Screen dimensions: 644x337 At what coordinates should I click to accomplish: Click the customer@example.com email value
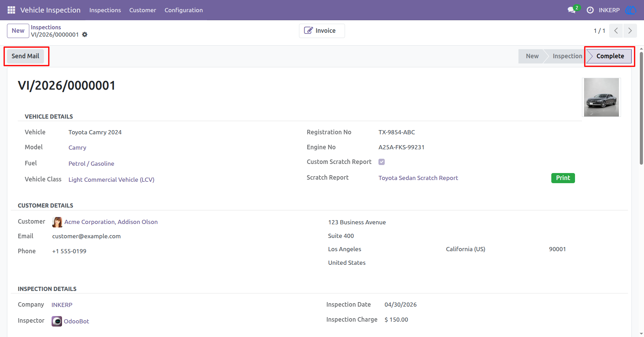86,236
